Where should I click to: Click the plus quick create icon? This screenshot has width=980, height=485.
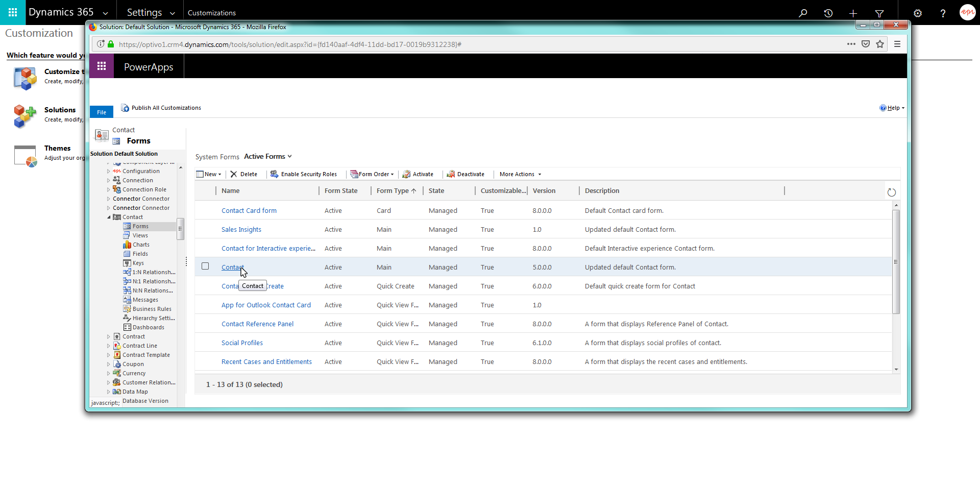tap(853, 13)
